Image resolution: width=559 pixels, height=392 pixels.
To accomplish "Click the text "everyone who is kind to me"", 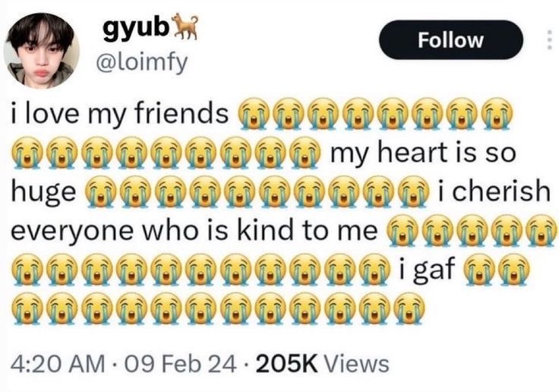I will pos(194,231).
